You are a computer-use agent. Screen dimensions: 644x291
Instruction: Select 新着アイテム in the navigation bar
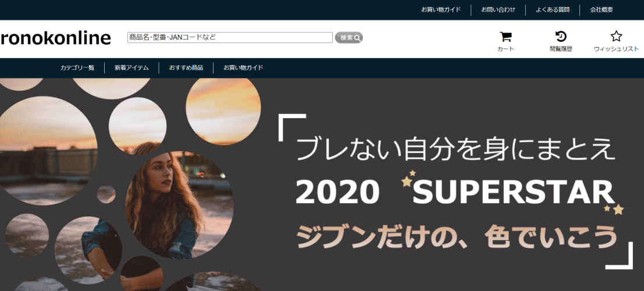click(x=131, y=68)
